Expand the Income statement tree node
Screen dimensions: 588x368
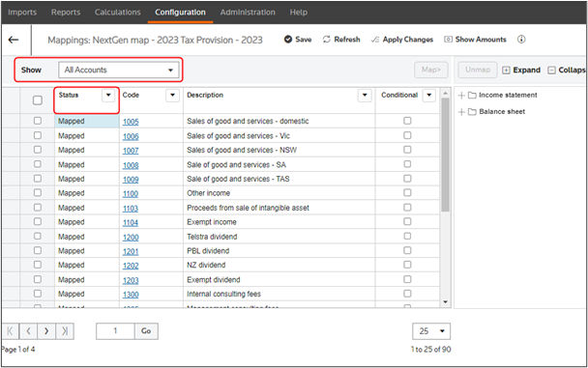coord(461,96)
